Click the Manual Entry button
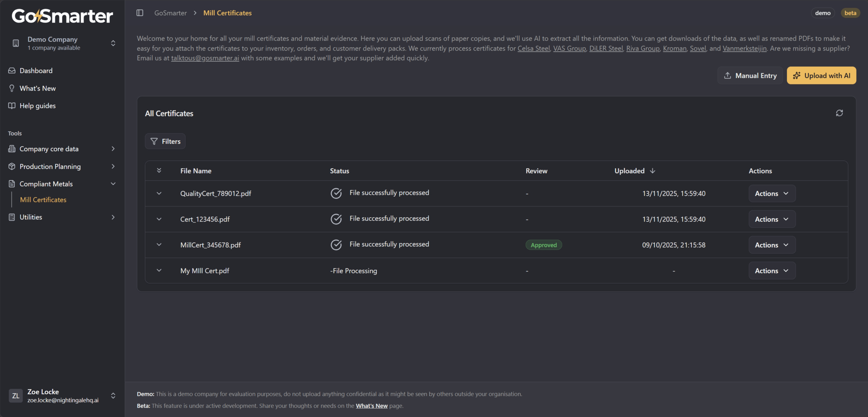Viewport: 868px width, 417px height. pyautogui.click(x=750, y=75)
